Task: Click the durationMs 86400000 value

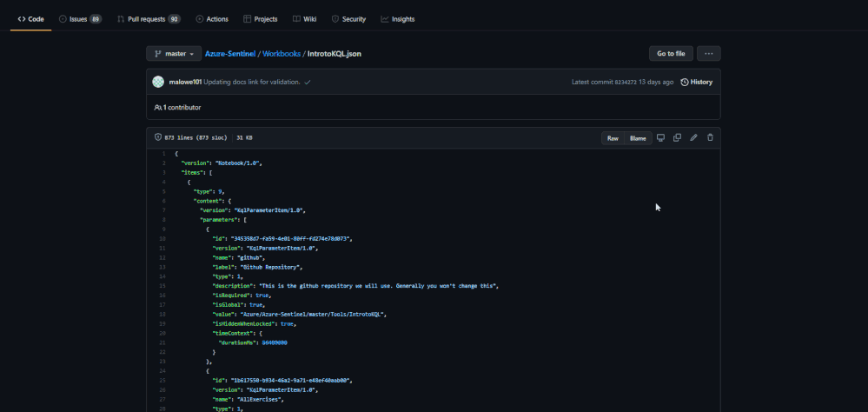Action: coord(275,342)
